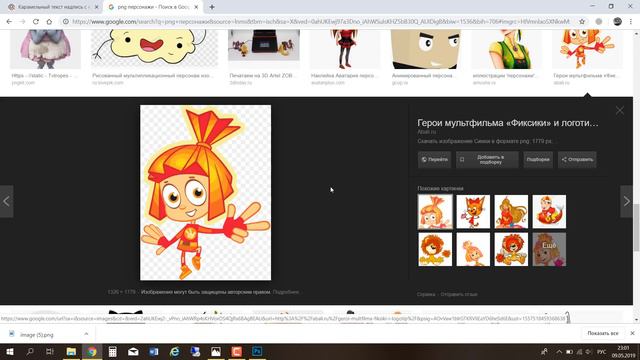Open Ещё more similar images tile

pyautogui.click(x=549, y=249)
